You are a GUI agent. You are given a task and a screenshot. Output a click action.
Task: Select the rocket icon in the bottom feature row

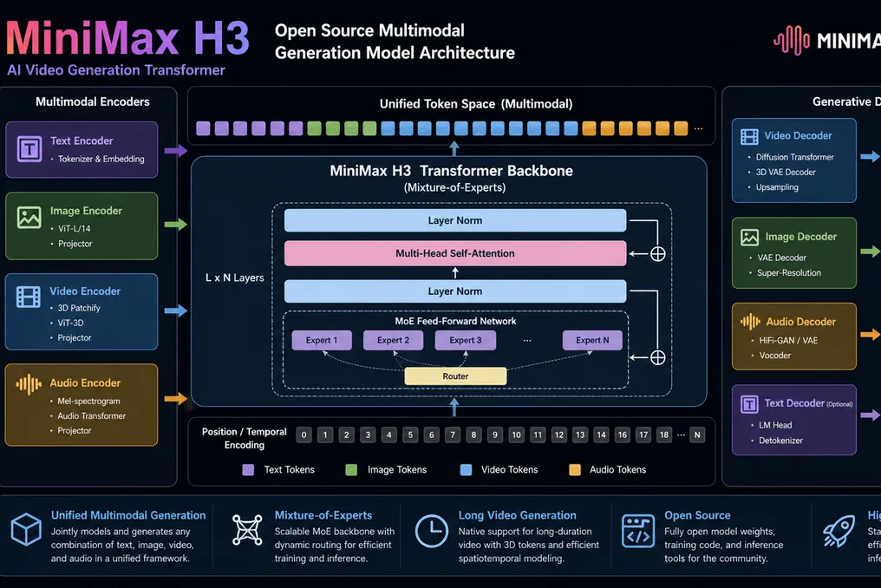(839, 532)
